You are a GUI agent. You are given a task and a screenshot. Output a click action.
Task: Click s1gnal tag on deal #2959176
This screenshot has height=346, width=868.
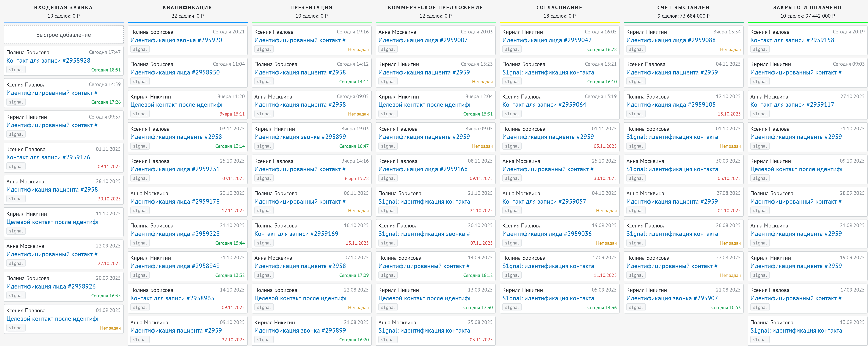click(16, 167)
